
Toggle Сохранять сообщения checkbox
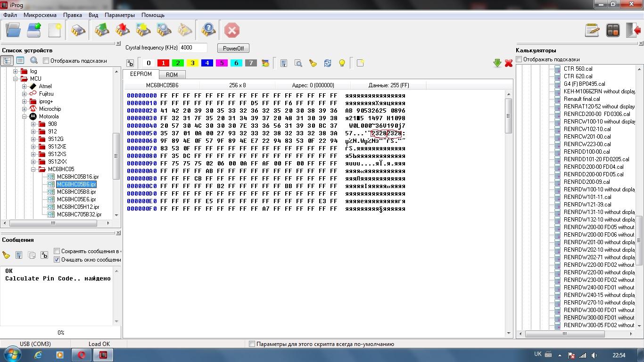(x=57, y=251)
